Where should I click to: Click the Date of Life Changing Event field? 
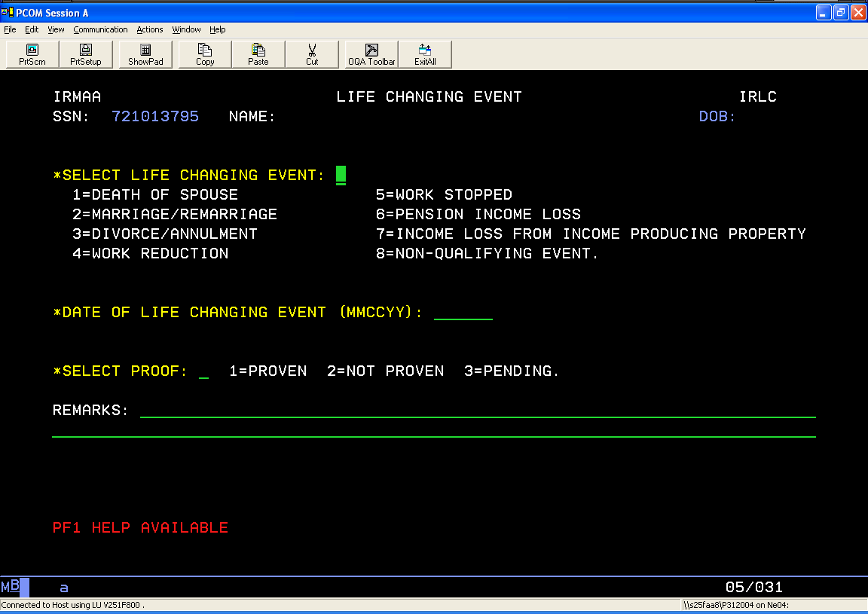[463, 313]
